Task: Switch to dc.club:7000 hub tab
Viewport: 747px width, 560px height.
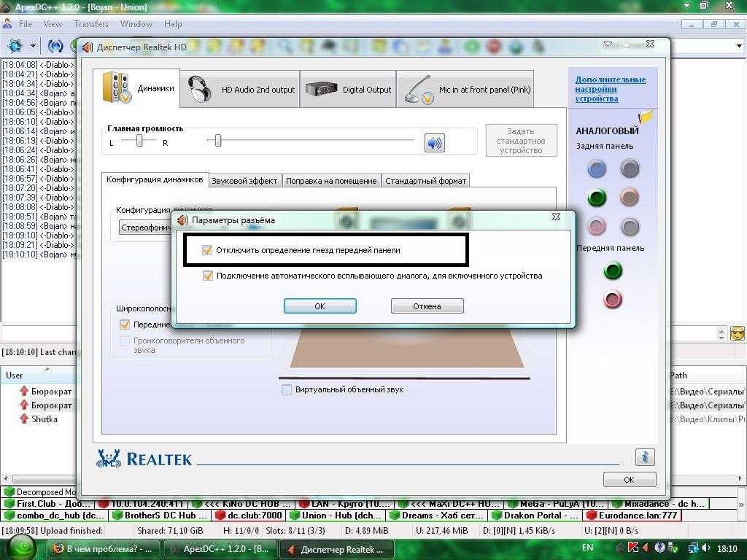Action: (x=250, y=516)
